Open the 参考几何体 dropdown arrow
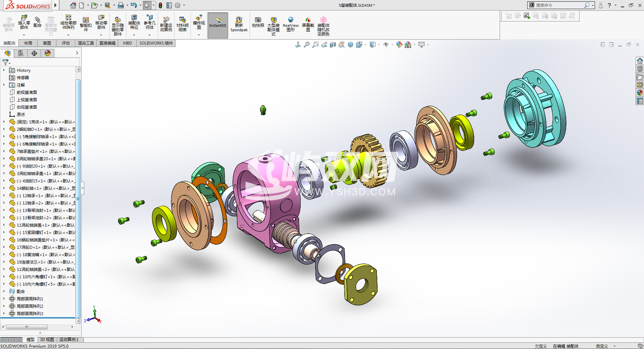 coord(150,35)
